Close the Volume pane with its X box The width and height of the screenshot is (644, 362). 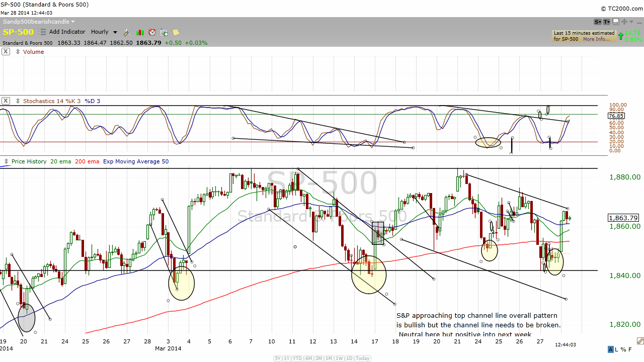click(x=6, y=52)
